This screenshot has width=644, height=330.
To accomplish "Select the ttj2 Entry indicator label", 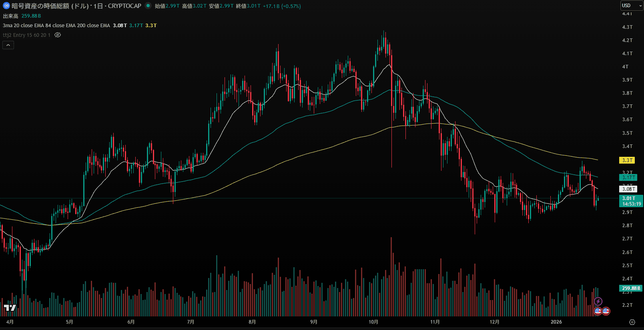I will [26, 35].
